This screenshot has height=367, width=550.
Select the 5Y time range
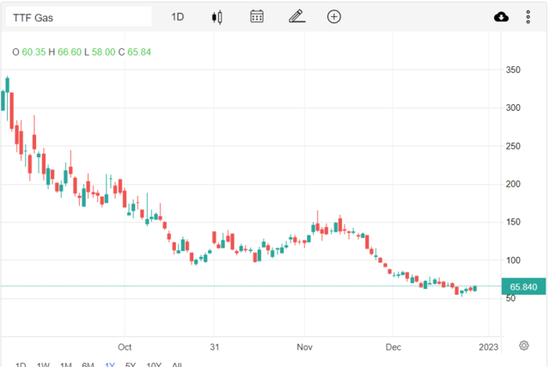click(130, 365)
